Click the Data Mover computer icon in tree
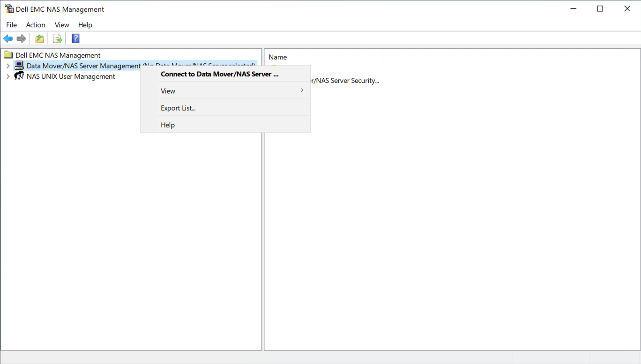 (x=19, y=66)
